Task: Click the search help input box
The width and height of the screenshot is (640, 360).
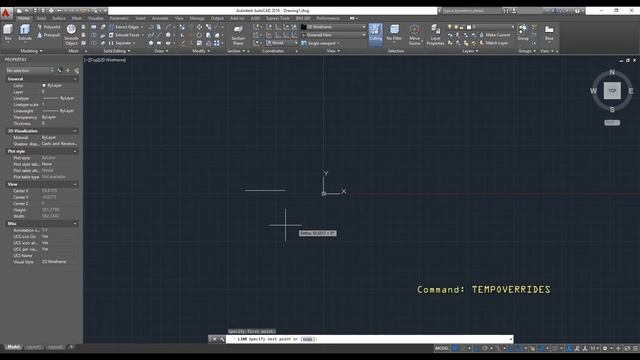Action: point(471,11)
